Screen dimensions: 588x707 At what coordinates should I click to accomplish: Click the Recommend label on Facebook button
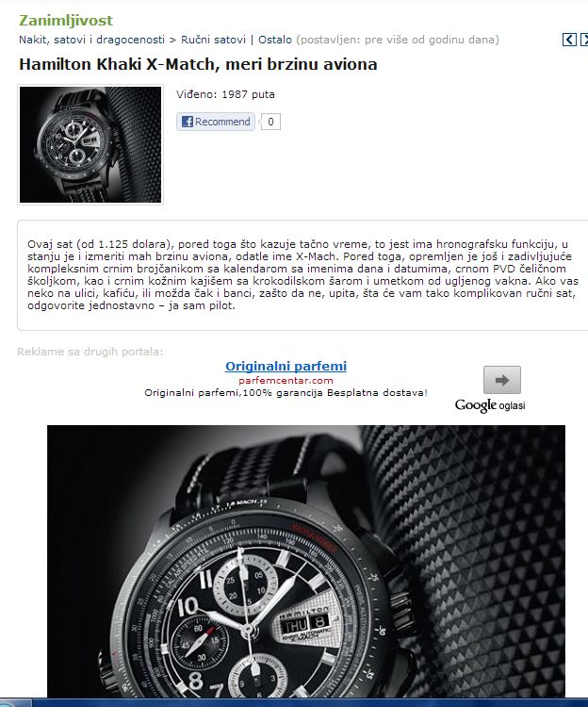tap(222, 122)
